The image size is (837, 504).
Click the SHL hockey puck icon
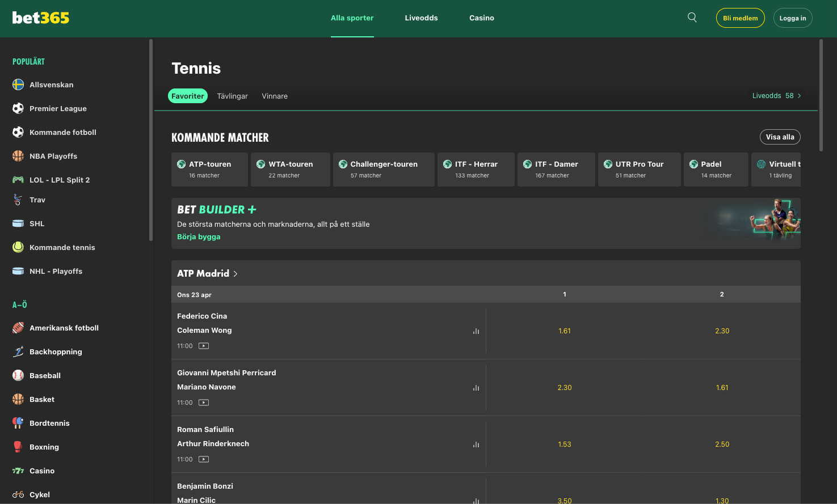pyautogui.click(x=18, y=223)
